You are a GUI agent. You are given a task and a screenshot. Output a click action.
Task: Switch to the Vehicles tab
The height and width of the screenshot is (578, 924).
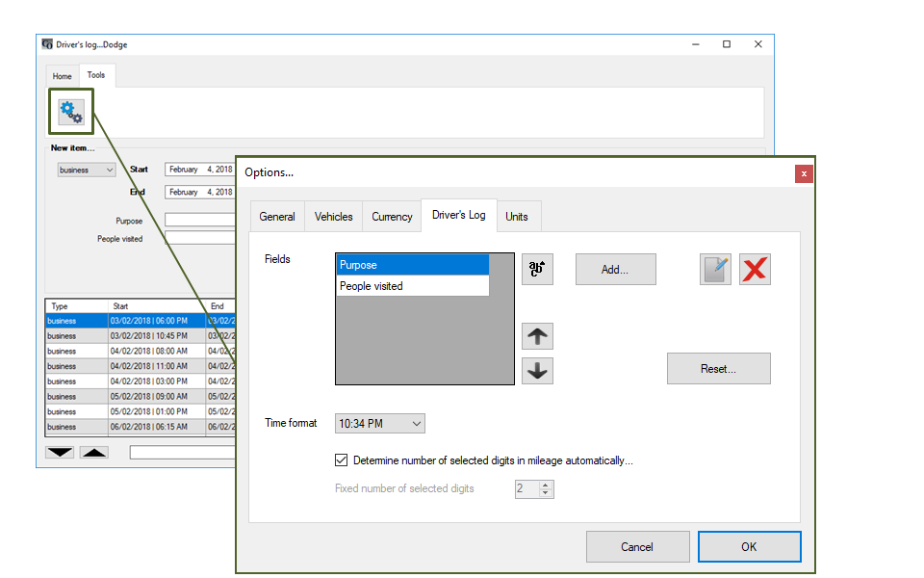click(x=333, y=217)
